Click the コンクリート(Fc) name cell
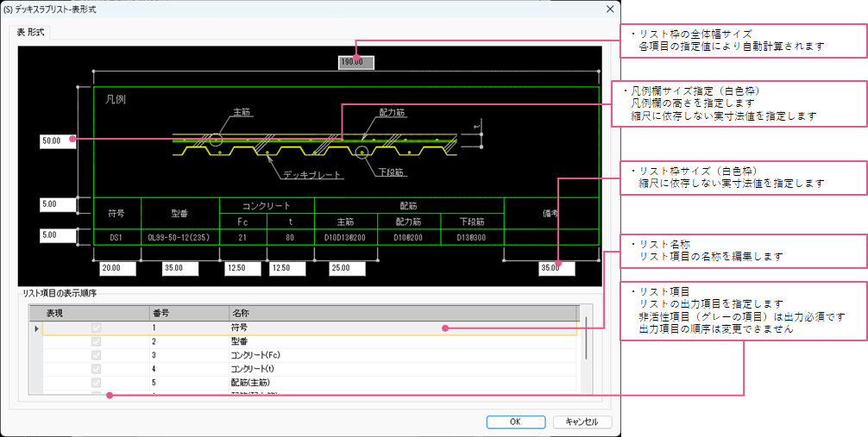The width and height of the screenshot is (868, 437). pos(402,355)
